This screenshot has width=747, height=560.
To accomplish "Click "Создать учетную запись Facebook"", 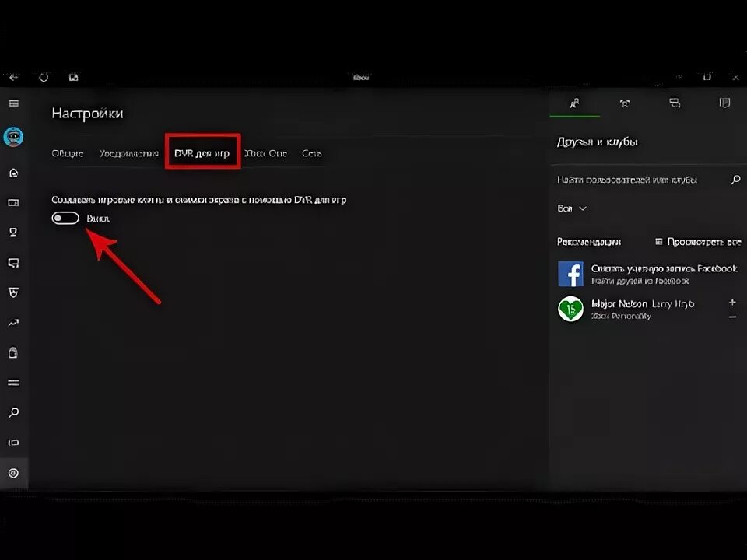I will [664, 268].
